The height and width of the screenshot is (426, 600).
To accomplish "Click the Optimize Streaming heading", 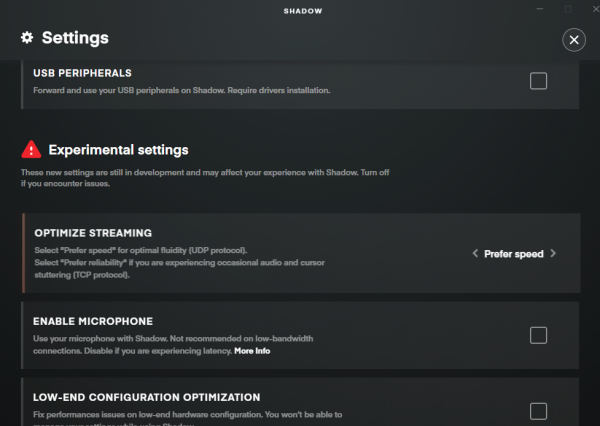I will click(93, 233).
